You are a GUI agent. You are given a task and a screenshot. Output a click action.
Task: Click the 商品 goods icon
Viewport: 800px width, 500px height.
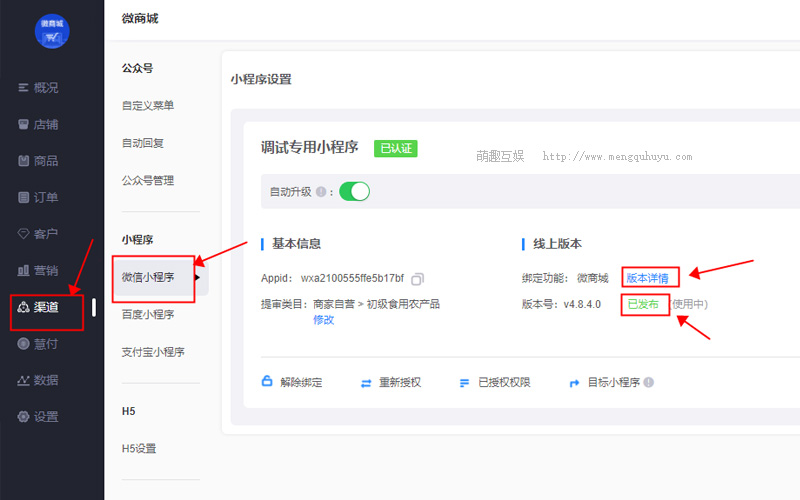23,161
